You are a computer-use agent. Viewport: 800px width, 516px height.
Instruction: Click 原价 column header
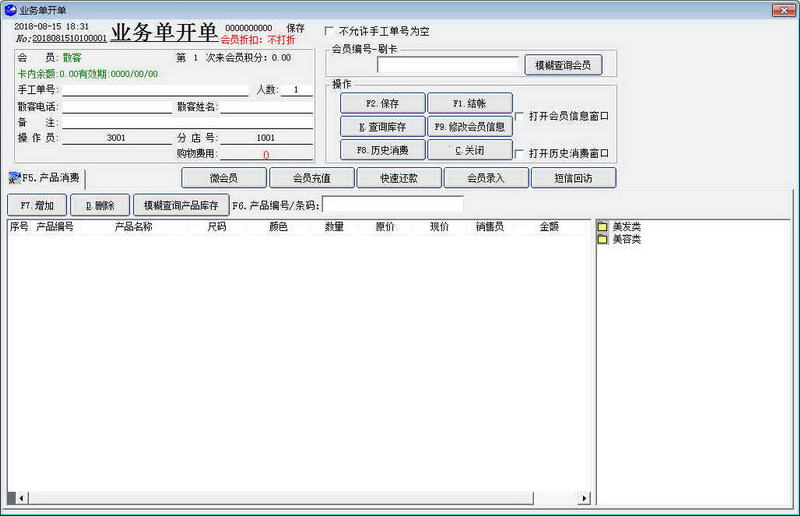coord(385,227)
